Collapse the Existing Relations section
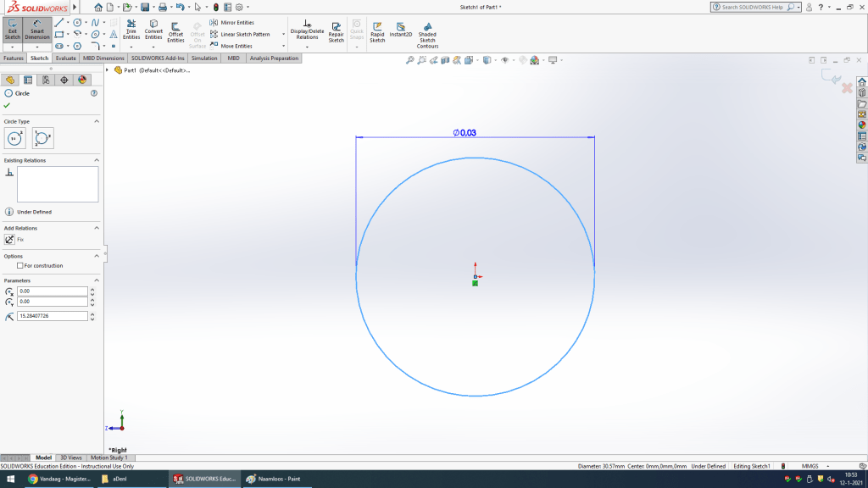This screenshot has width=868, height=488. click(96, 160)
